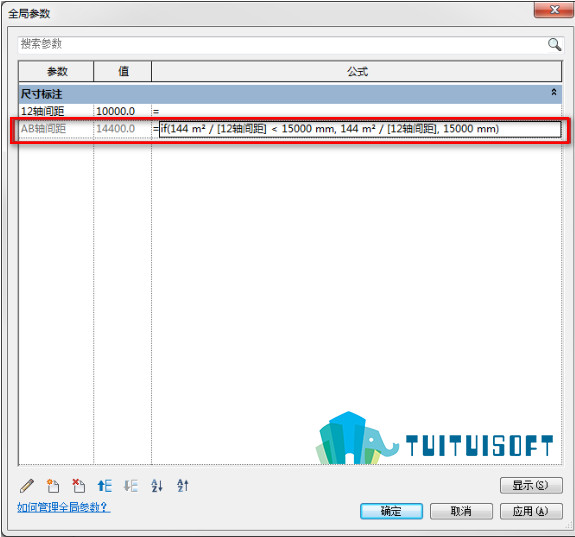Click the Delete Global Parameter icon
575x537 pixels.
(x=78, y=486)
